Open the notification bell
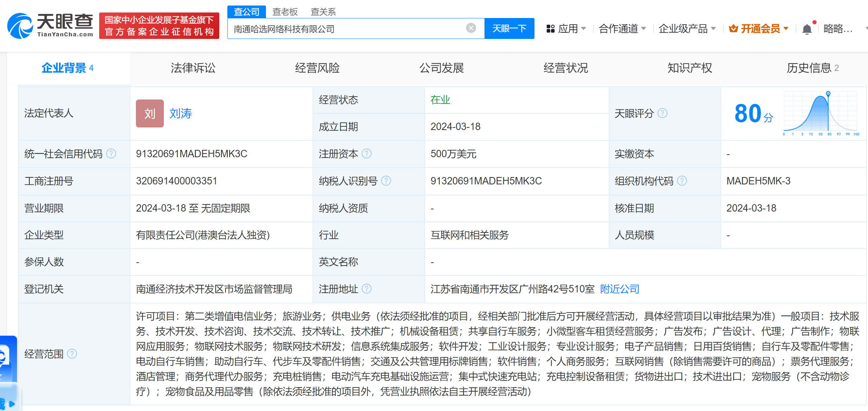This screenshot has width=868, height=411. click(x=807, y=29)
